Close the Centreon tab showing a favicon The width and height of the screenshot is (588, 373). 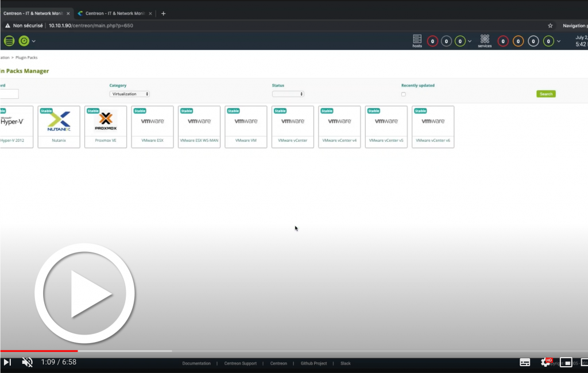150,14
